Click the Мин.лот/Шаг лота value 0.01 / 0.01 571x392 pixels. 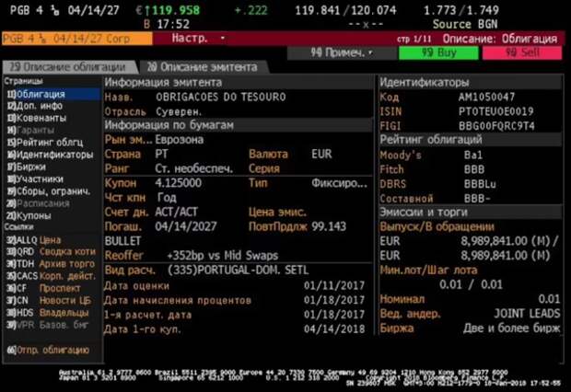pos(471,284)
